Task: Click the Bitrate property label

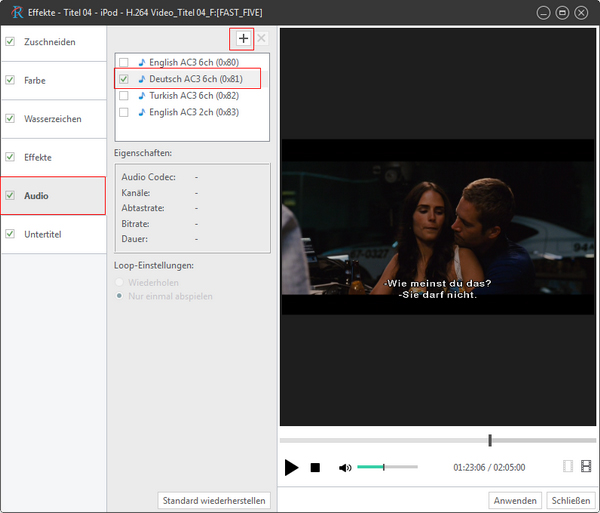Action: point(135,224)
